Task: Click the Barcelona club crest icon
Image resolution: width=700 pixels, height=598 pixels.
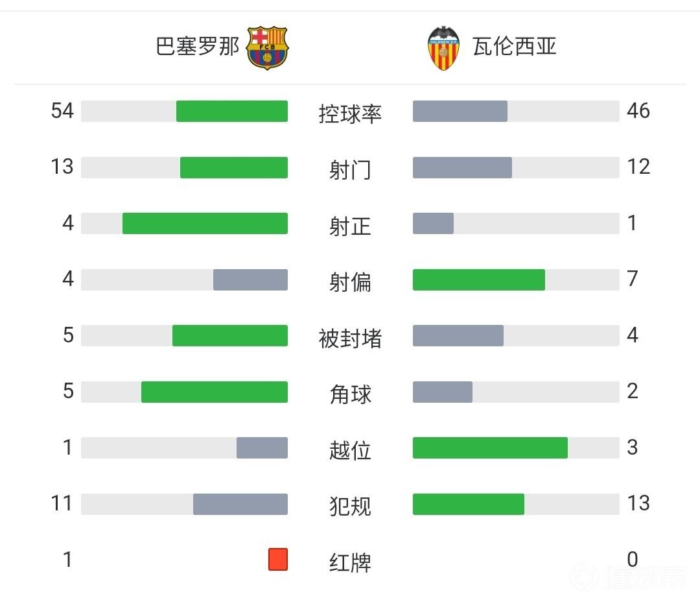Action: (x=267, y=47)
